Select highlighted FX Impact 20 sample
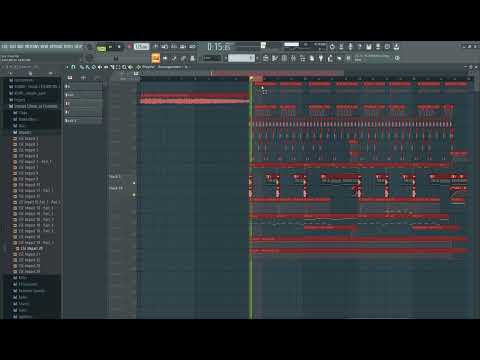The image size is (480, 360). tap(31, 249)
